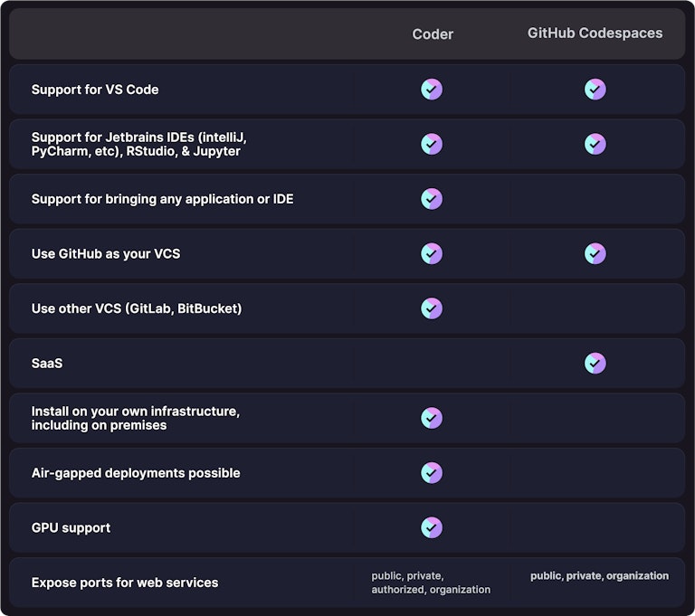Viewport: 695px width, 616px height.
Task: Click the "Air-gapped deployments possible" label
Action: coord(136,473)
